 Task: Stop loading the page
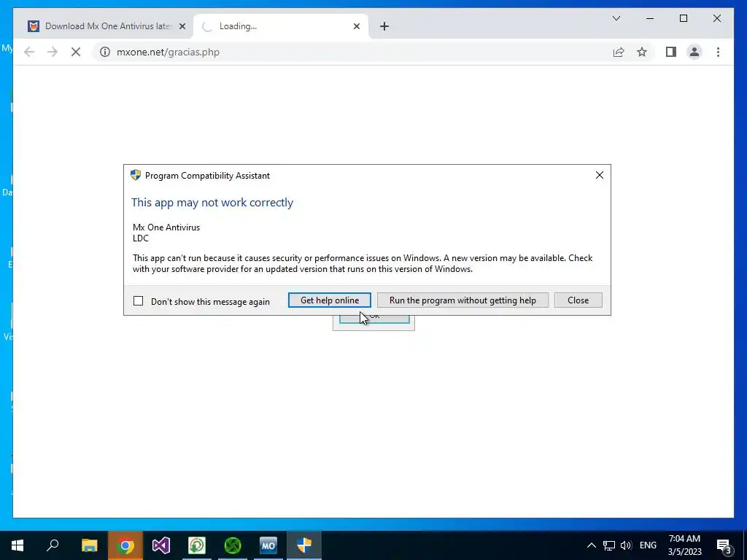76,52
